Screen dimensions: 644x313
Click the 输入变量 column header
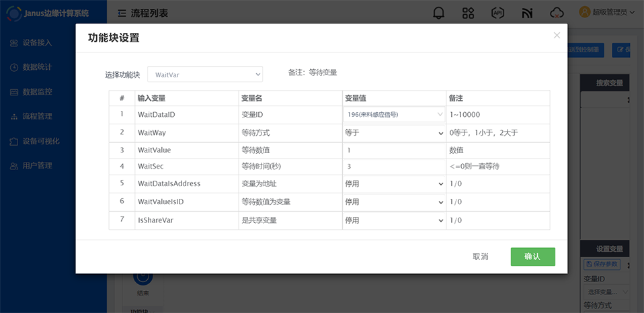tap(187, 99)
